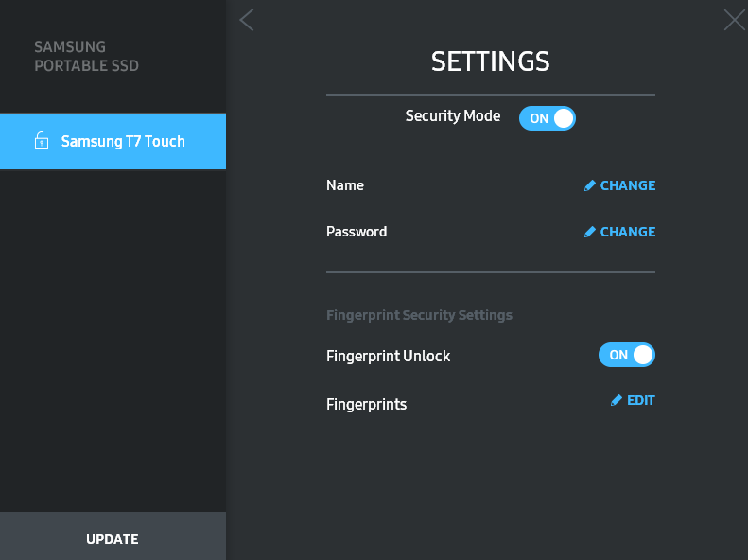The width and height of the screenshot is (748, 560).
Task: Click the Samsung Portable SSD logo text
Action: tap(86, 57)
